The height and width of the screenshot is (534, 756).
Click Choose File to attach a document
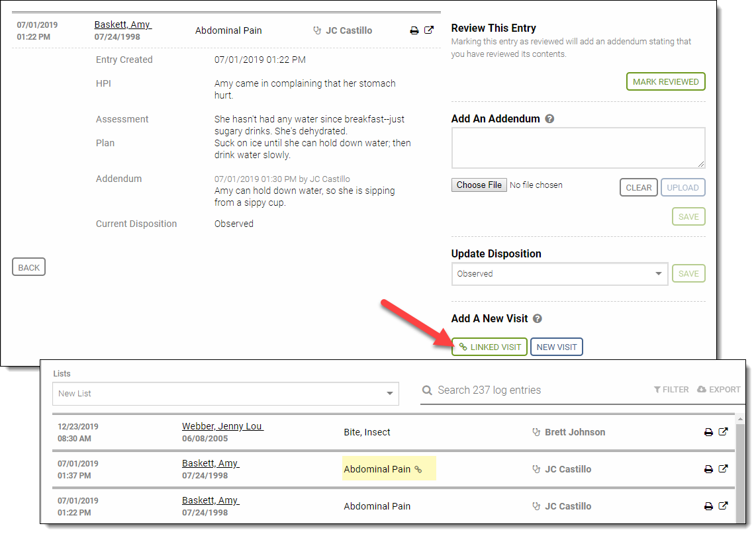coord(479,185)
